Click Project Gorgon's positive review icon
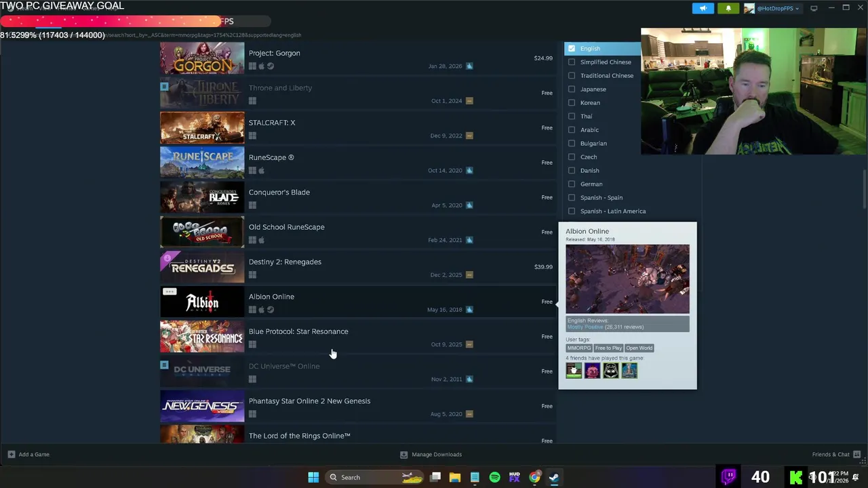The width and height of the screenshot is (868, 488). [469, 66]
